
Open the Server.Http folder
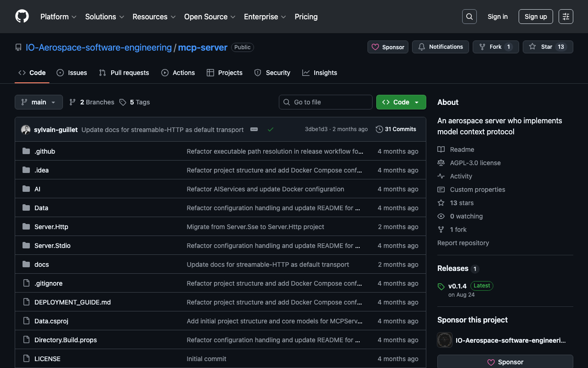pyautogui.click(x=51, y=227)
